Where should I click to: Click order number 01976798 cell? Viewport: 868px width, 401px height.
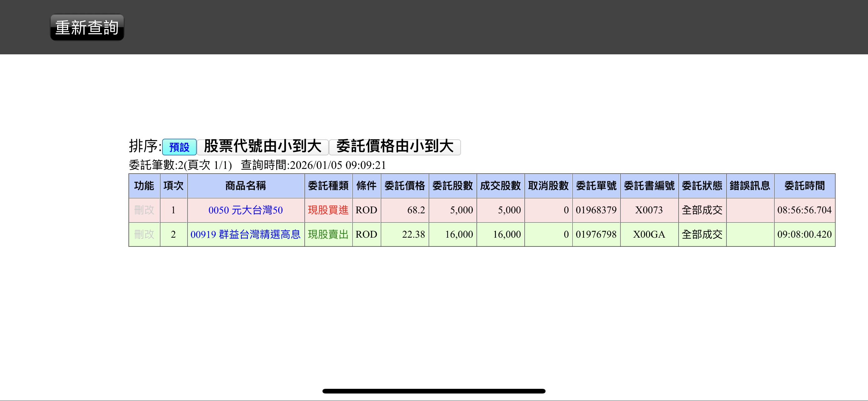click(x=596, y=234)
